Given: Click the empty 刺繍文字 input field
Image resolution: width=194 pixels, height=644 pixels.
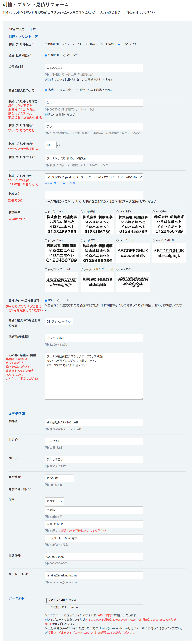Looking at the screenshot, I should click(94, 195).
